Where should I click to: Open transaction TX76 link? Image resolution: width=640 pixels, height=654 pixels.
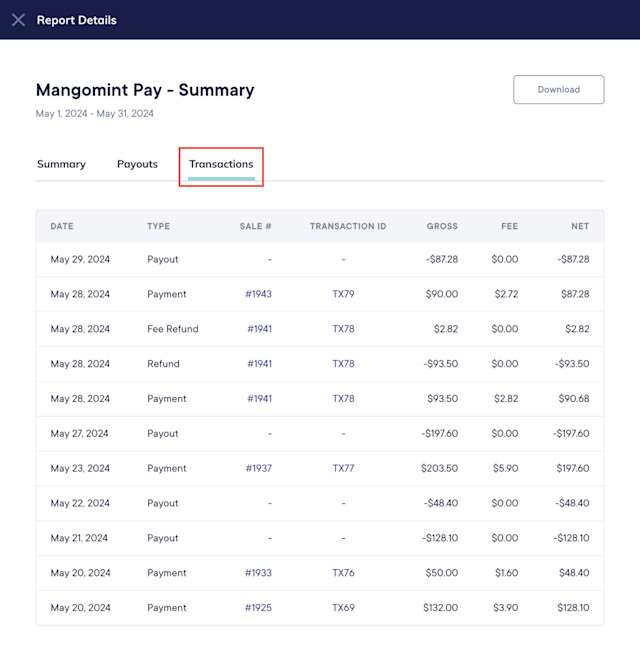click(x=343, y=573)
